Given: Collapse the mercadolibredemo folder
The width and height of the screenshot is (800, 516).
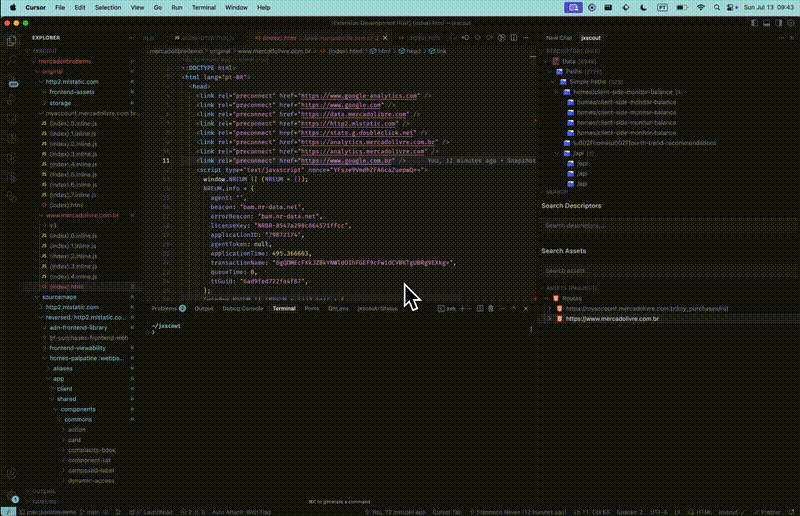Looking at the screenshot, I should (65, 61).
